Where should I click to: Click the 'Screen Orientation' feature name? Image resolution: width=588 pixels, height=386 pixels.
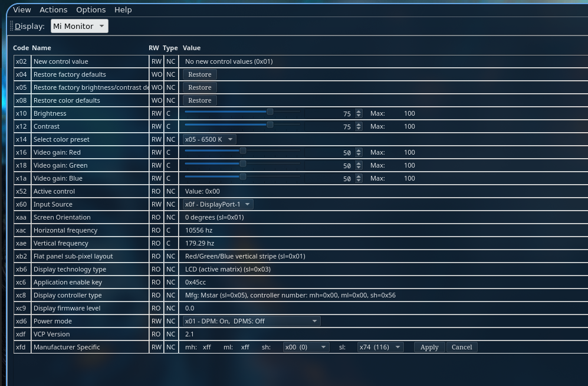(62, 217)
